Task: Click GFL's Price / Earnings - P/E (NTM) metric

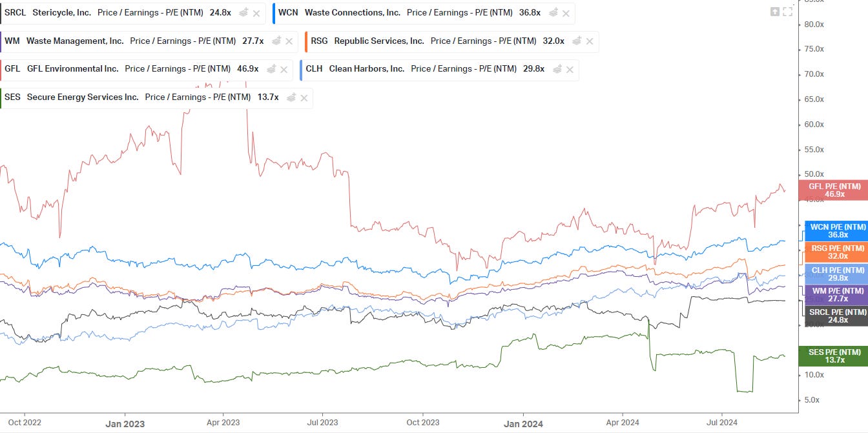Action: tap(178, 68)
